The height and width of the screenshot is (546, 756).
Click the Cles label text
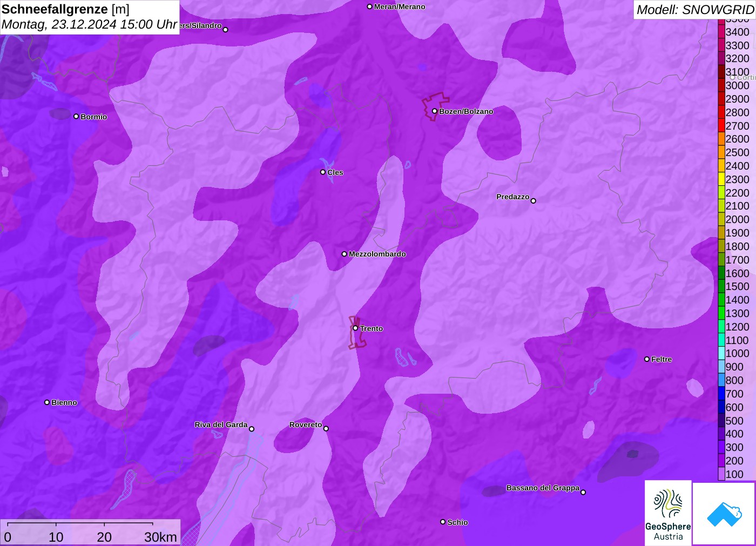(x=335, y=172)
